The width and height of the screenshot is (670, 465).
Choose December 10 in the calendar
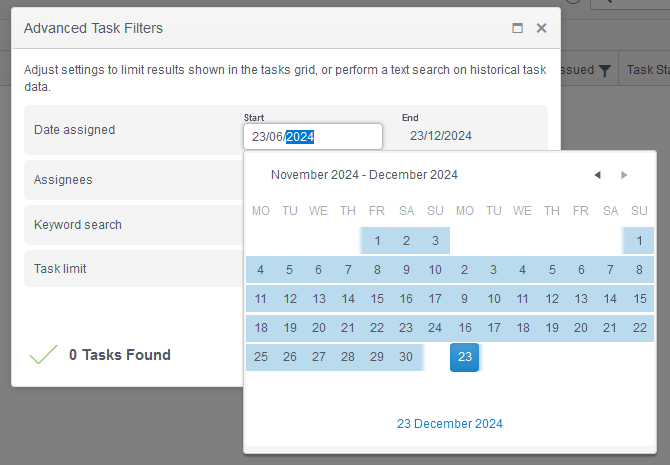coord(493,298)
